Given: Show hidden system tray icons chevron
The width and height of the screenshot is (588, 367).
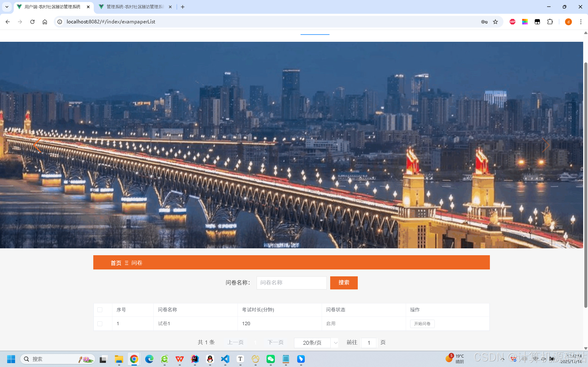Looking at the screenshot, I should tap(503, 359).
